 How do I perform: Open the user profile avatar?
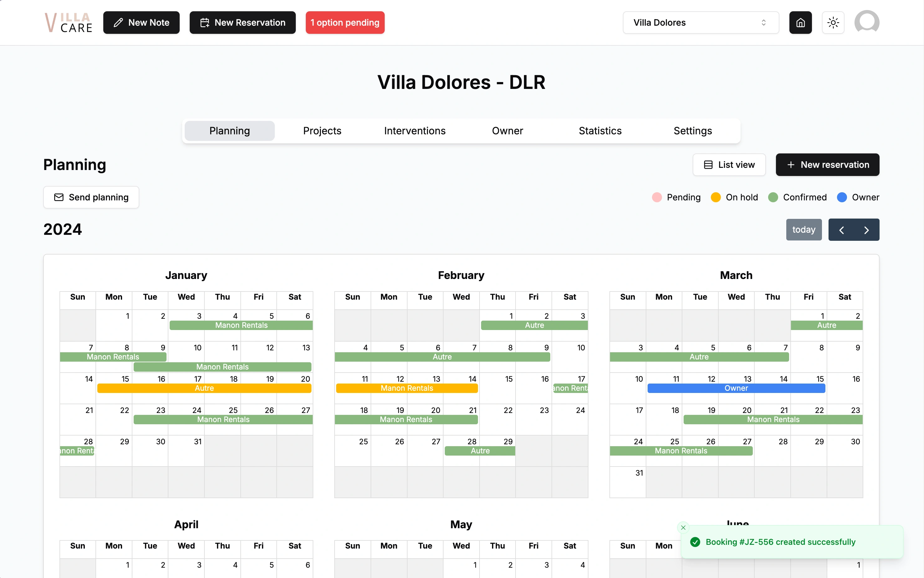pos(867,22)
